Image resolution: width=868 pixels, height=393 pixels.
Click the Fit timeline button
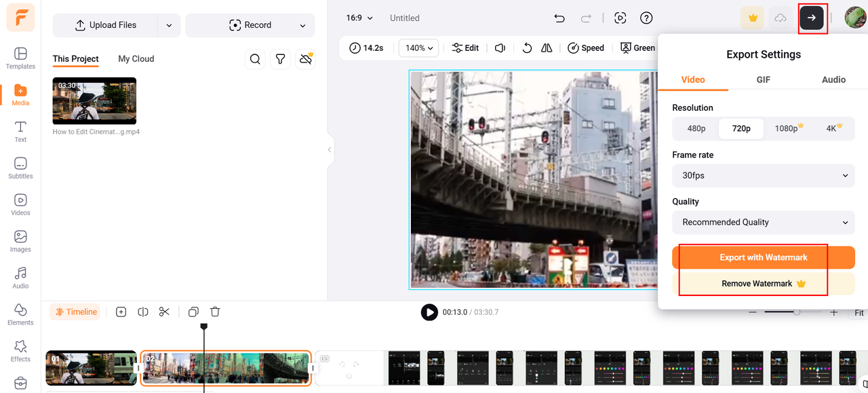[859, 313]
